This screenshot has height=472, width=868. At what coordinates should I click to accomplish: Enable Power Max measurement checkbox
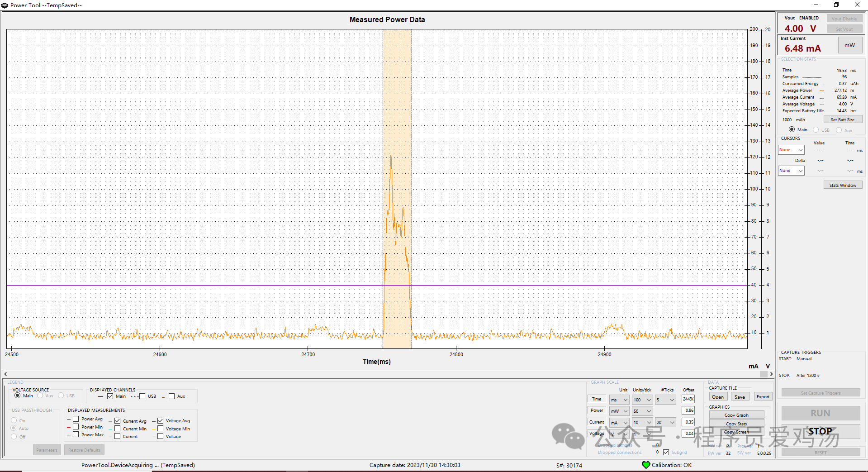(76, 434)
